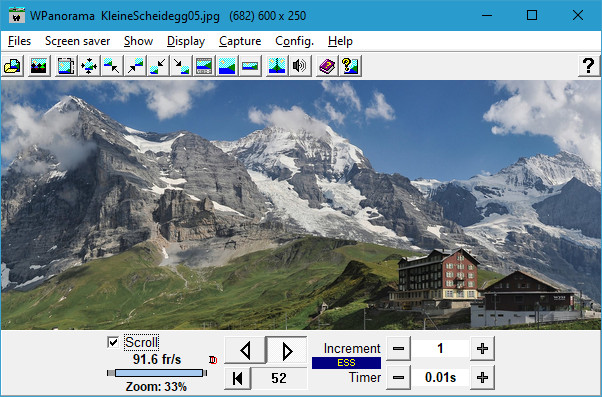Image resolution: width=602 pixels, height=397 pixels.
Task: Increase Timer with plus button
Action: (x=482, y=377)
